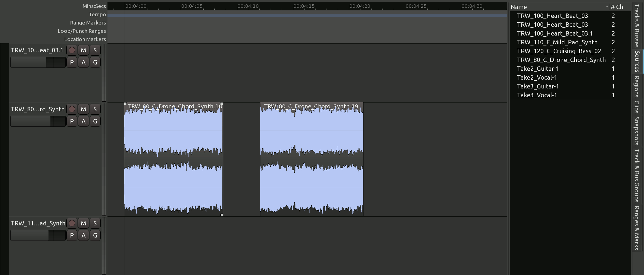Open group dropdown on TRW_10...eat_03.1 track
The height and width of the screenshot is (275, 644).
click(x=95, y=63)
